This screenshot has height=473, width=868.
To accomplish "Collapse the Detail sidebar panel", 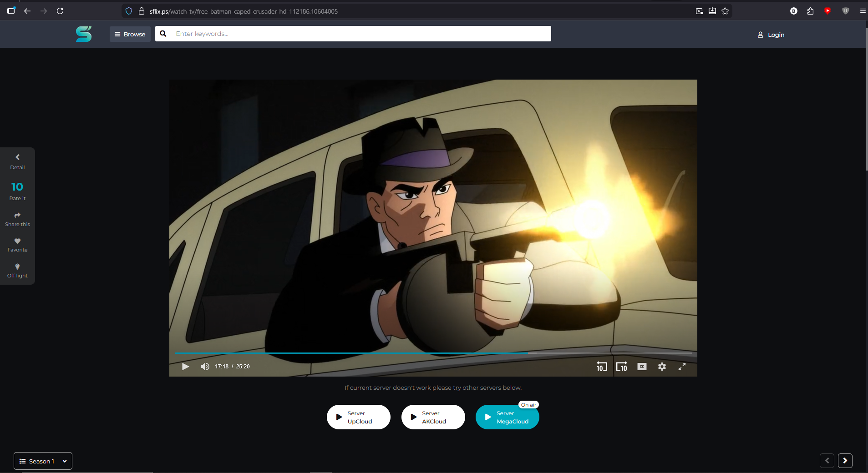I will coord(17,161).
